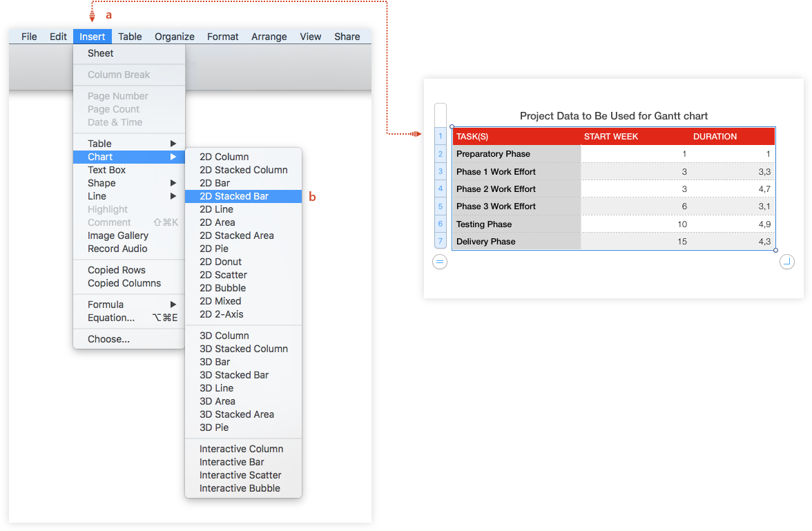Click the add-column handle right of table
812x531 pixels.
(786, 262)
